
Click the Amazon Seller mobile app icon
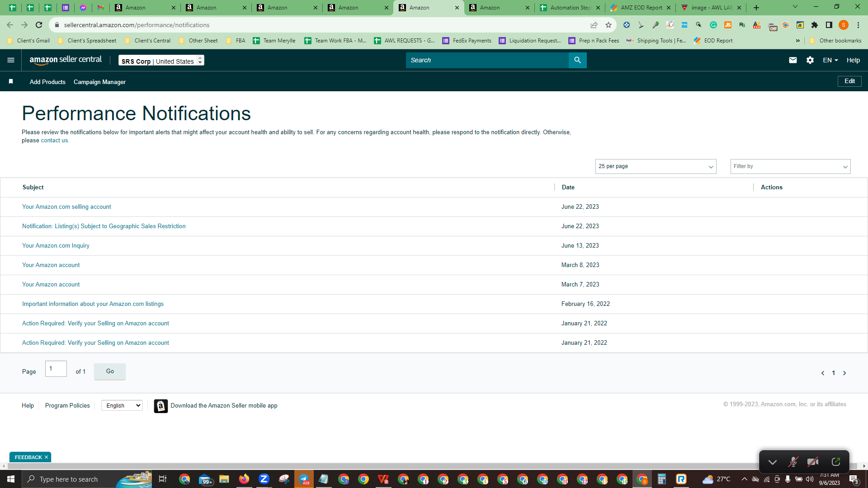pos(160,406)
